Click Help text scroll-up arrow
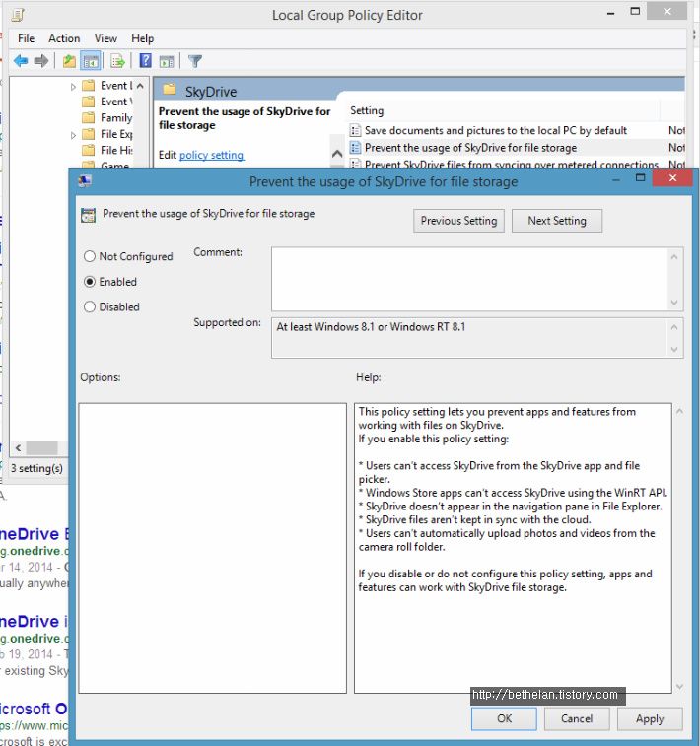Screen dimensions: 700x746 (x=679, y=411)
